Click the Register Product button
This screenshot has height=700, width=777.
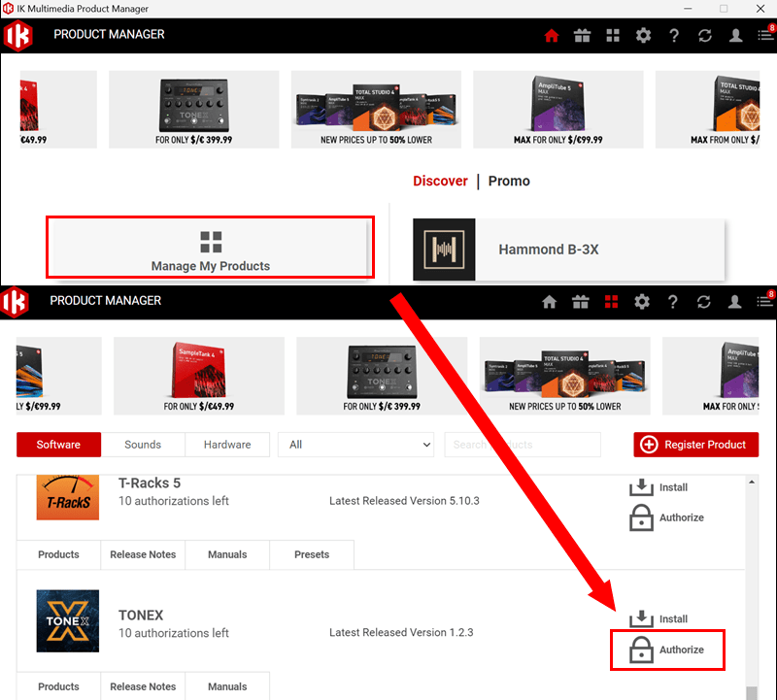[x=695, y=445]
